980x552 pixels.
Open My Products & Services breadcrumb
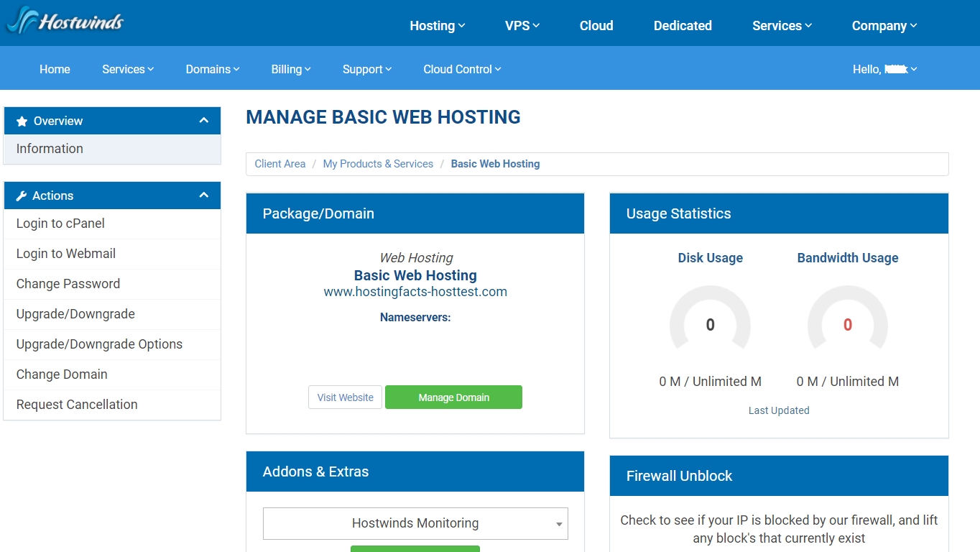(378, 164)
